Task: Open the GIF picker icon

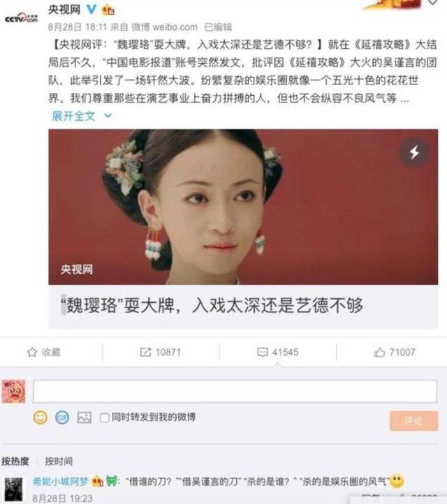Action: pyautogui.click(x=62, y=417)
